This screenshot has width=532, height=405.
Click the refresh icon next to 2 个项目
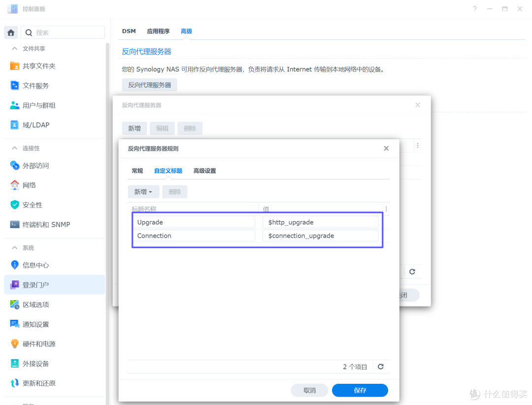tap(380, 367)
